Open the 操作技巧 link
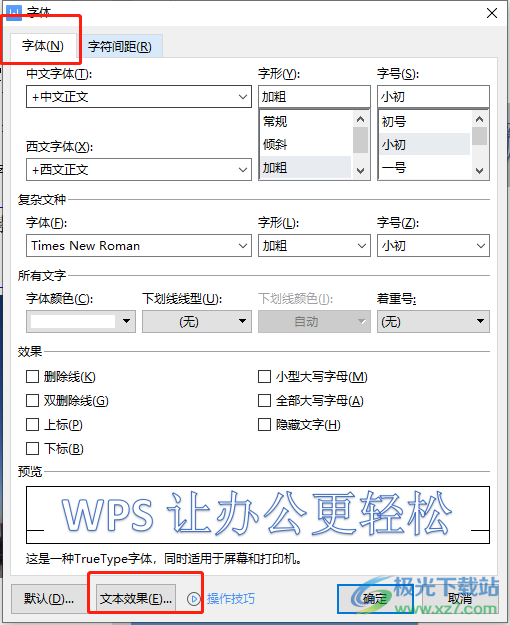The width and height of the screenshot is (510, 625). (x=230, y=599)
